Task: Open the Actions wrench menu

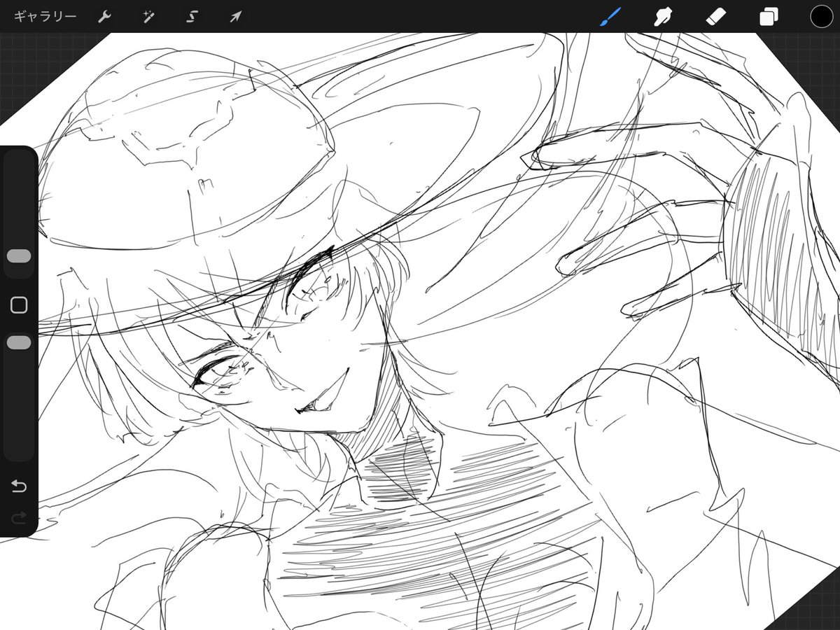Action: click(x=104, y=17)
